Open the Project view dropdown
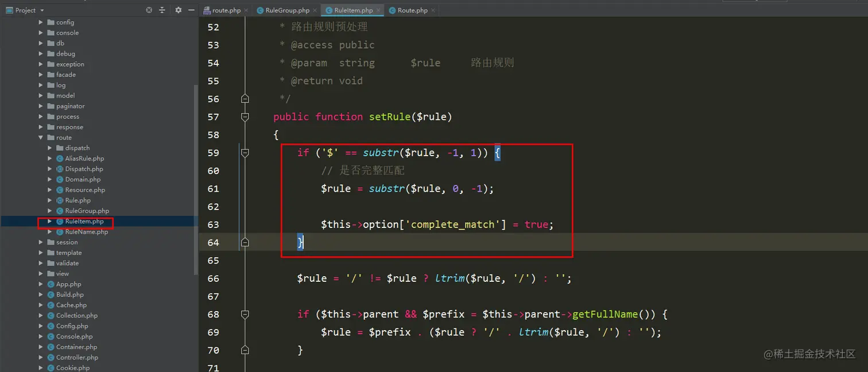 42,10
